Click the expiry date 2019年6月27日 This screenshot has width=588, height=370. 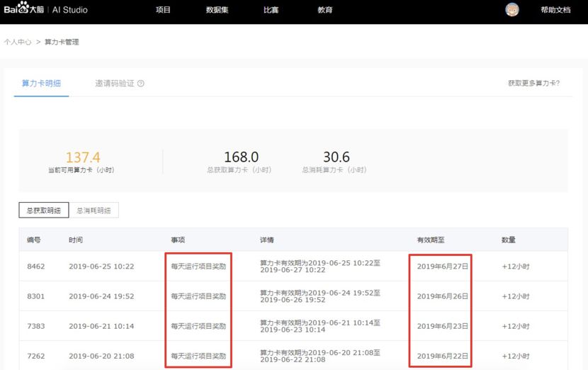point(443,267)
